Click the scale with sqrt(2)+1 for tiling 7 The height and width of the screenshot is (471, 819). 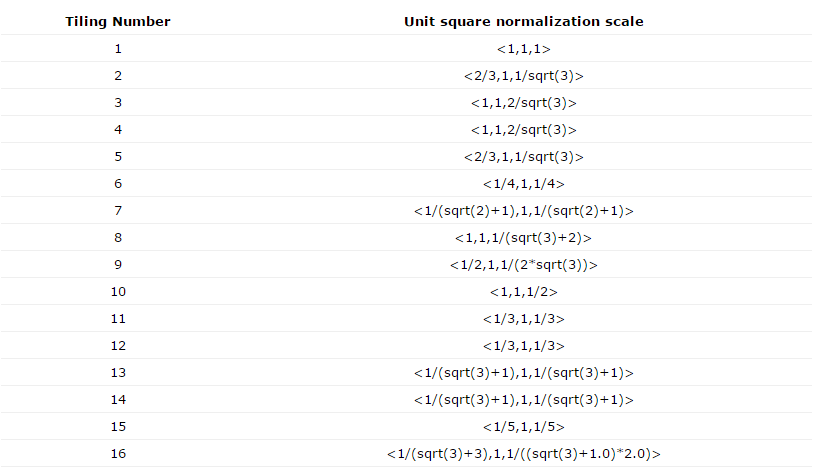[523, 210]
